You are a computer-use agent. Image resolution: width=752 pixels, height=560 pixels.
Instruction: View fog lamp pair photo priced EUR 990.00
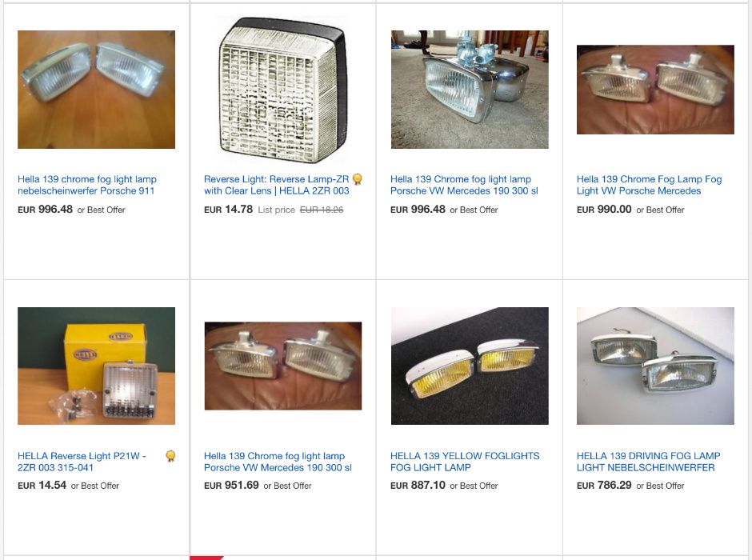pos(655,90)
